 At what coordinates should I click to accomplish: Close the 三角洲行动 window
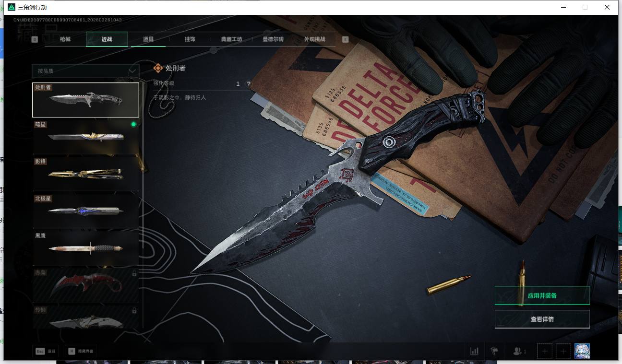tap(607, 7)
